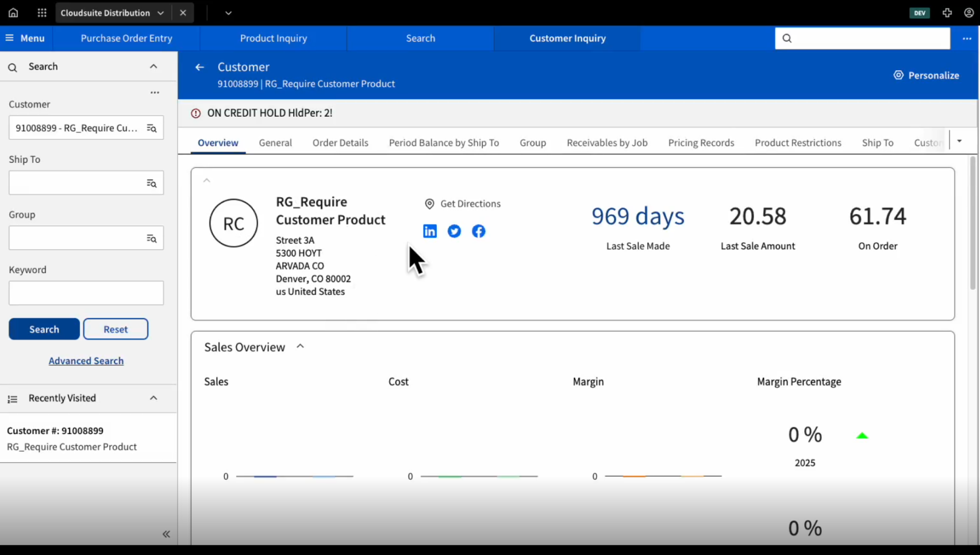
Task: Open the Facebook icon
Action: click(x=478, y=231)
